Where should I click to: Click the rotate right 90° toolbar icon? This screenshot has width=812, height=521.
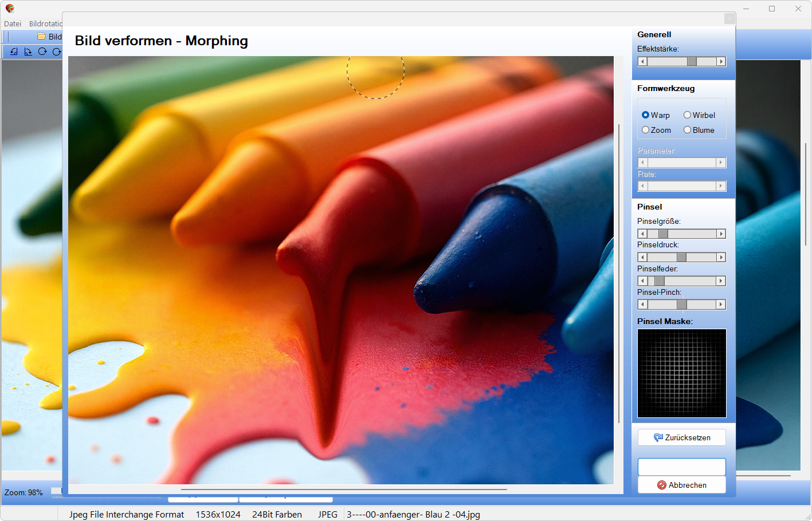coord(28,52)
